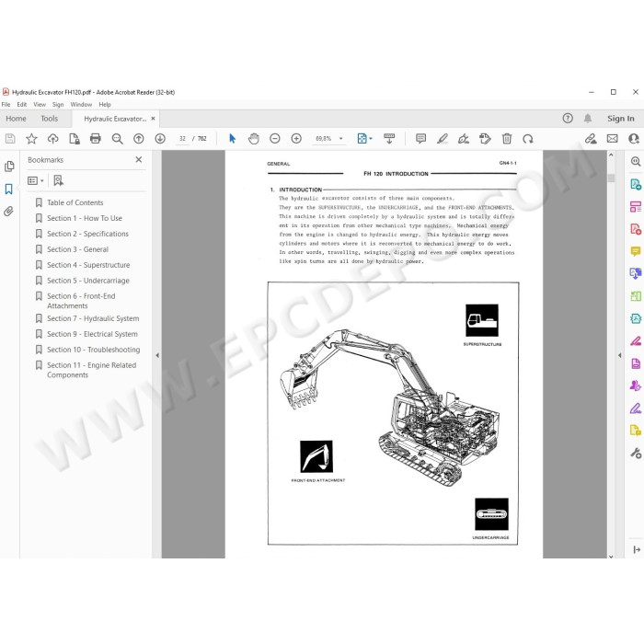This screenshot has height=644, width=644.
Task: Select the arrow selection tool
Action: tap(233, 139)
